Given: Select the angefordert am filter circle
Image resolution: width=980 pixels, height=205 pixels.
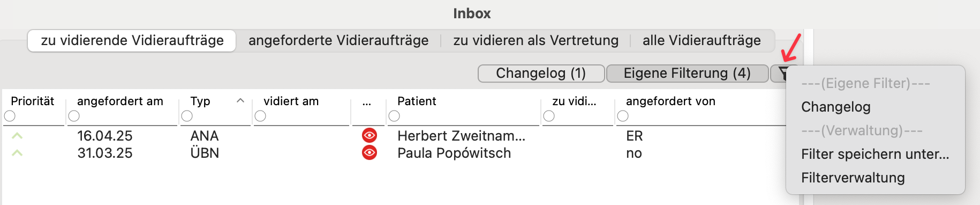Looking at the screenshot, I should pos(74,116).
